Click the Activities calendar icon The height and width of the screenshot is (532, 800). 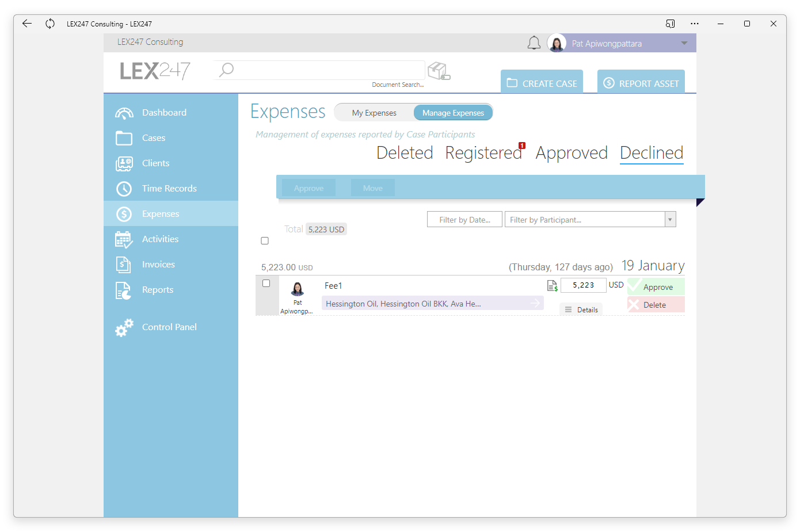click(124, 239)
